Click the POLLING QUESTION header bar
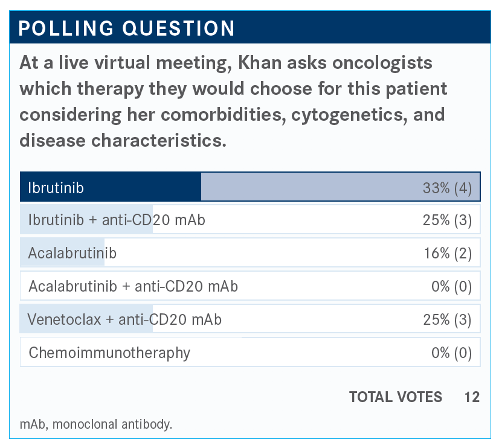Image resolution: width=499 pixels, height=448 pixels. tap(249, 28)
